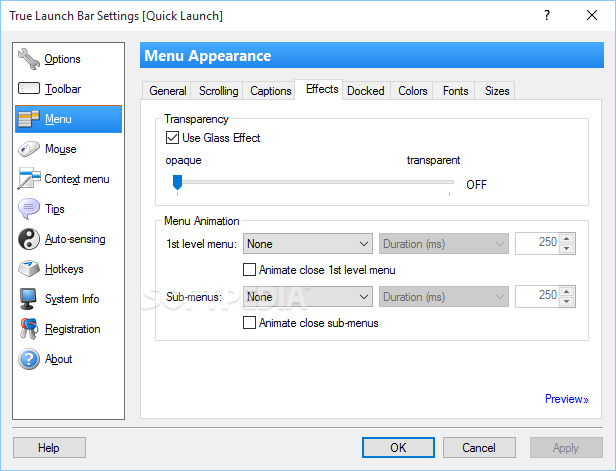The height and width of the screenshot is (471, 616).
Task: Open Hotkeys keyboard icon
Action: coord(28,269)
